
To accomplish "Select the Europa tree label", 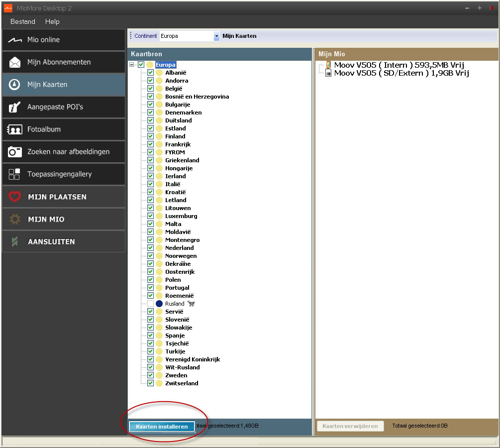I will click(x=166, y=65).
